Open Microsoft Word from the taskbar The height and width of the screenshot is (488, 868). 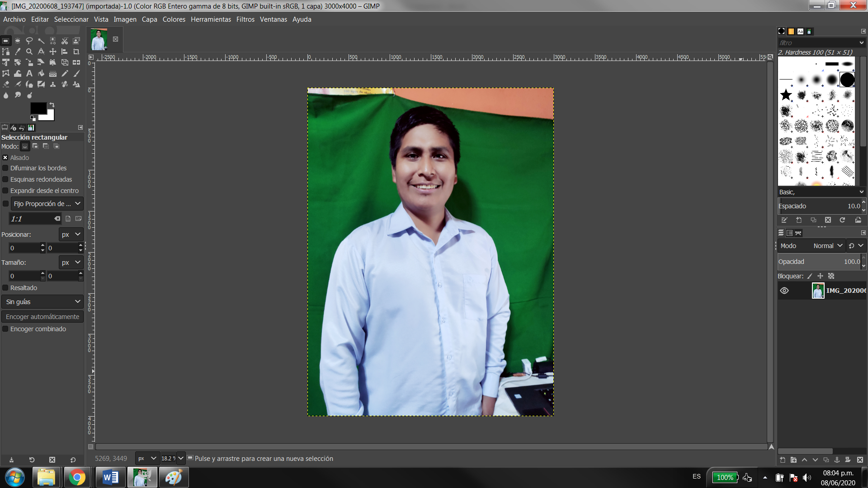coord(110,477)
